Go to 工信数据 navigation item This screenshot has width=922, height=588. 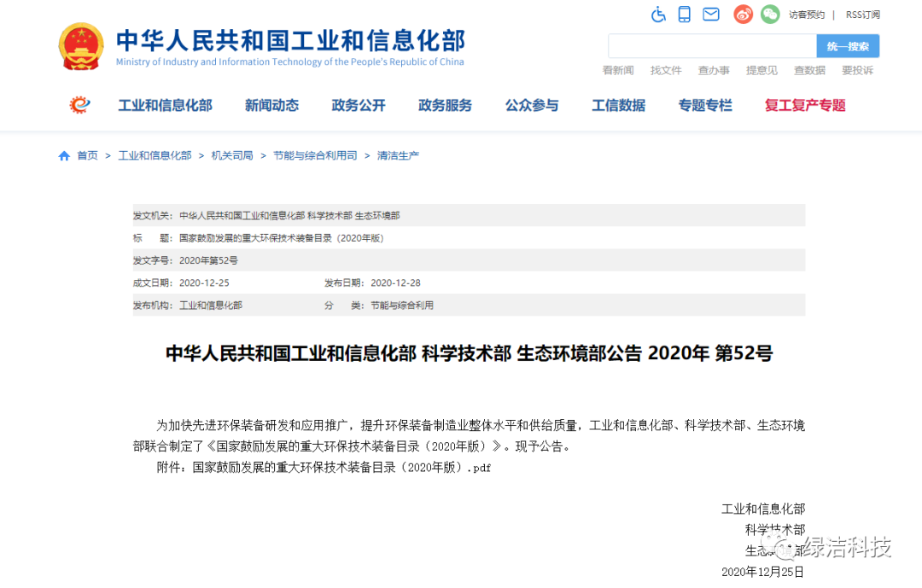click(x=618, y=106)
